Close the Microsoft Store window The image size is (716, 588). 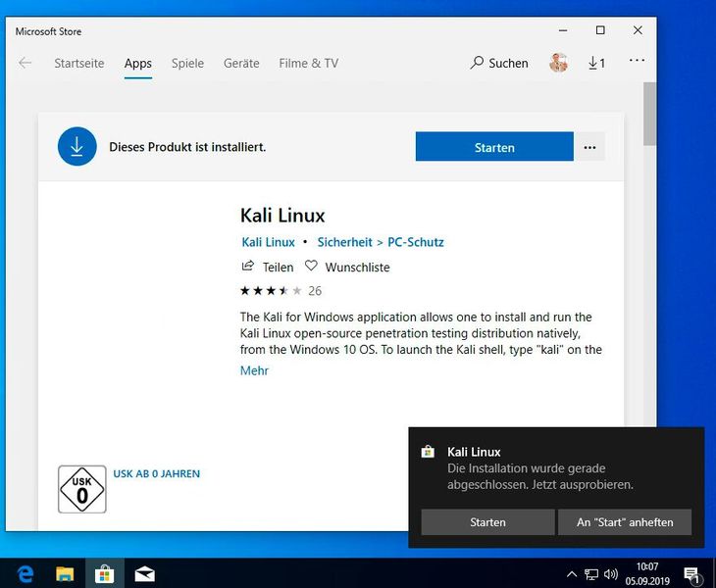point(638,30)
